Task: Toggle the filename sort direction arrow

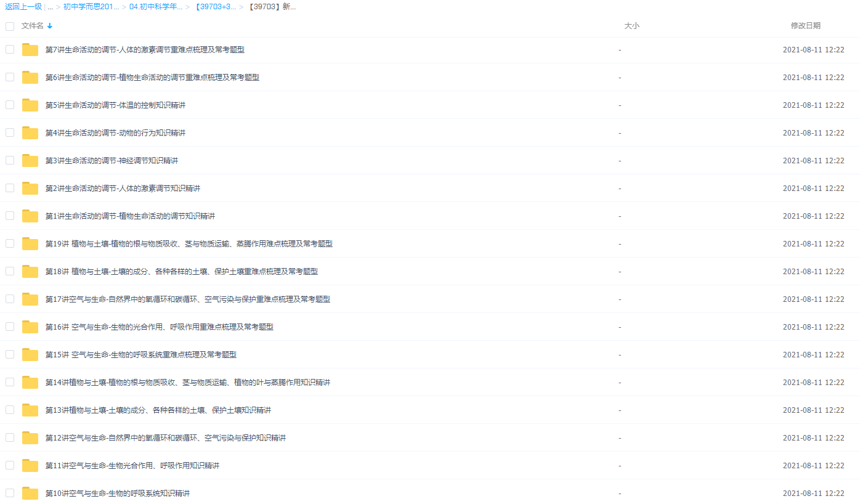Action: pos(49,26)
